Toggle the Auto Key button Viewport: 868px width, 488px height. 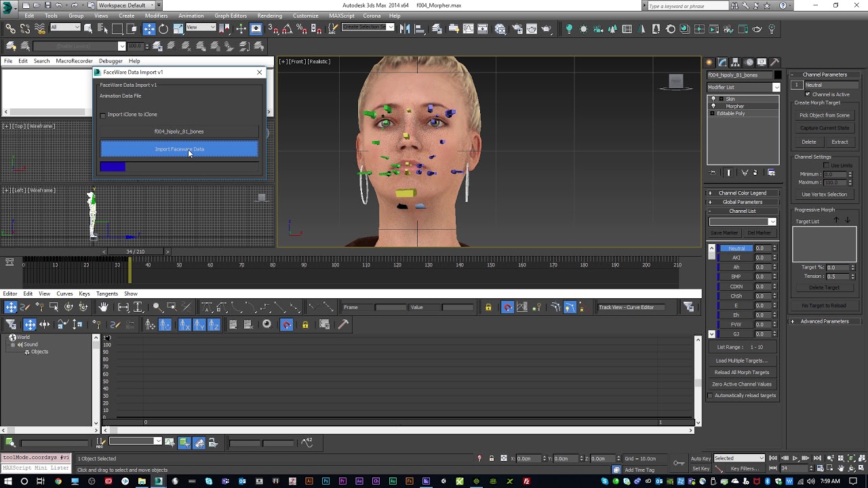[701, 458]
